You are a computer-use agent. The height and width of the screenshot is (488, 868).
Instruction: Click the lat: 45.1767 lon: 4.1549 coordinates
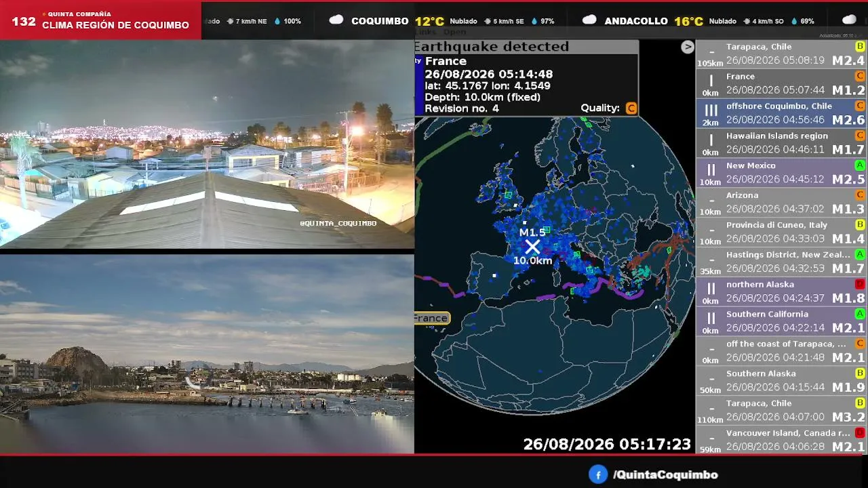[488, 86]
